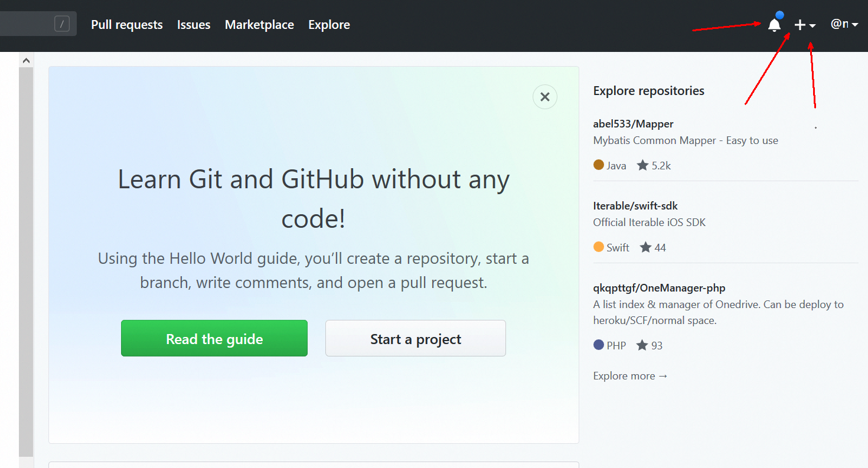Dismiss the Learn Git banner with the X
This screenshot has width=868, height=468.
pyautogui.click(x=544, y=97)
